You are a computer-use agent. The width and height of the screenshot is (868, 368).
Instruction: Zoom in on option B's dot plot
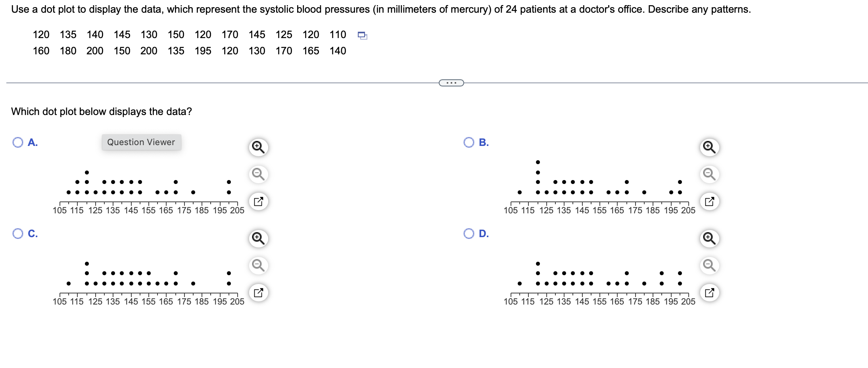point(710,147)
